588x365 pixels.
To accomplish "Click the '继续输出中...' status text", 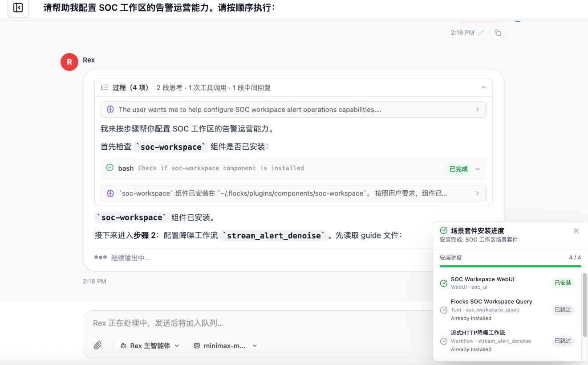I will [130, 258].
